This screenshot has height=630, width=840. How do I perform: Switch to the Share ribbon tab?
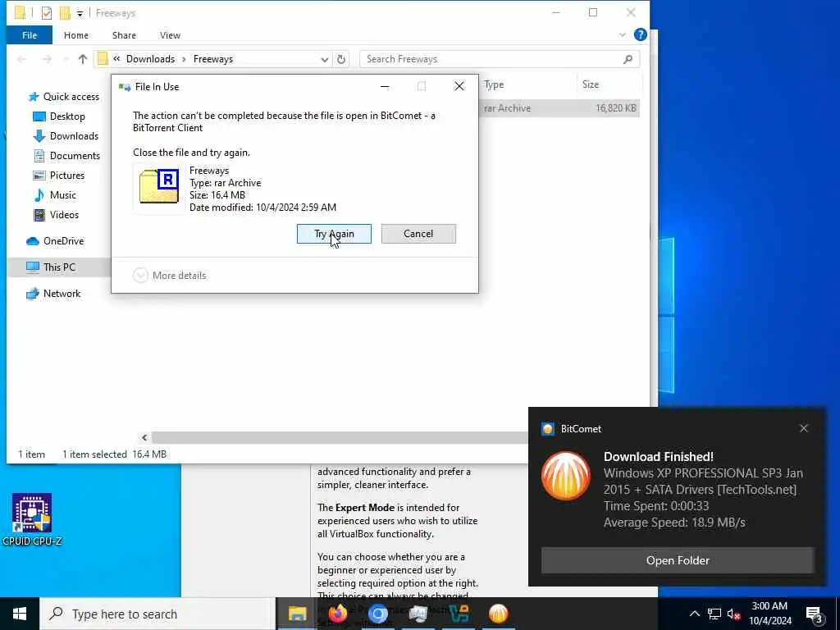124,35
